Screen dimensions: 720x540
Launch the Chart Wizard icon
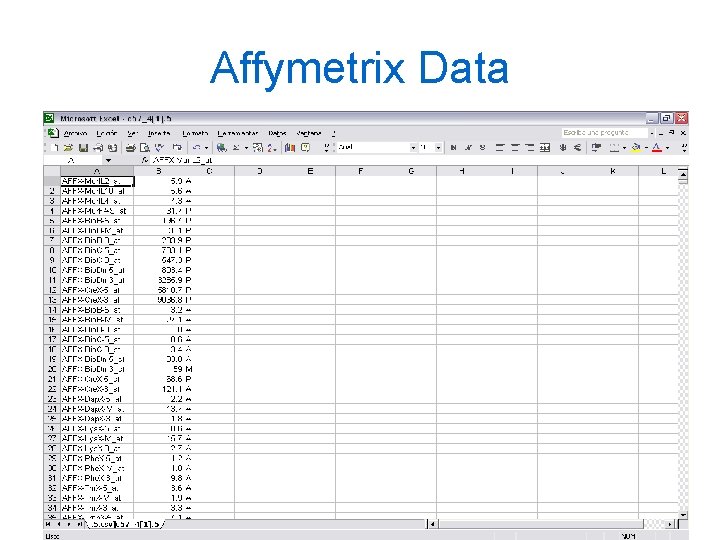click(x=290, y=147)
